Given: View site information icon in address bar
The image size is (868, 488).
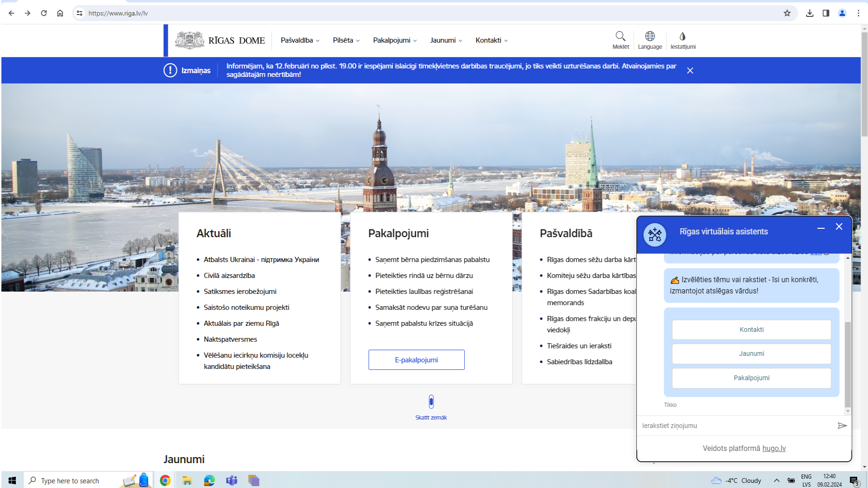Looking at the screenshot, I should [79, 13].
